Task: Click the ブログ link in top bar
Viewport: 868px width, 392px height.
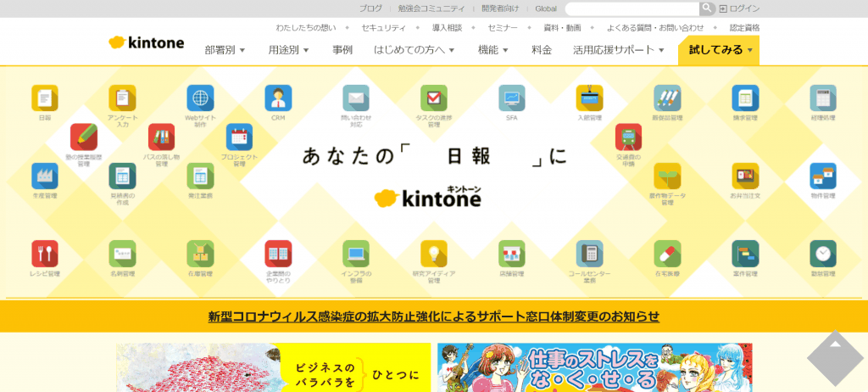Action: [370, 8]
